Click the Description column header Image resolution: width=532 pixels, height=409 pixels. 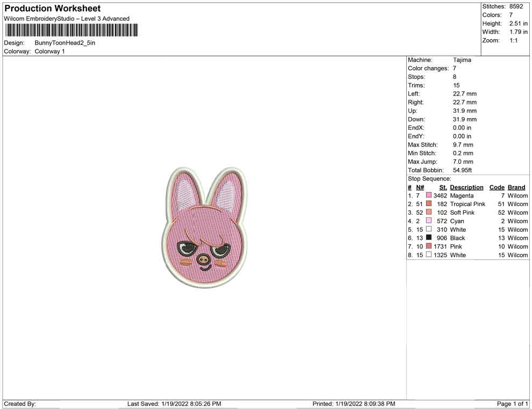point(466,187)
